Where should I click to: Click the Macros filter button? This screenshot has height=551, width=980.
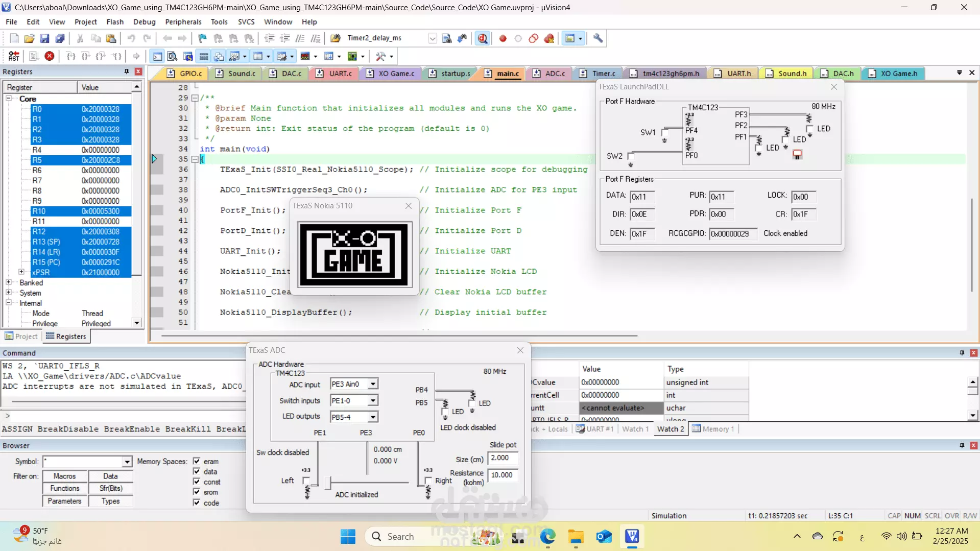[x=65, y=476]
